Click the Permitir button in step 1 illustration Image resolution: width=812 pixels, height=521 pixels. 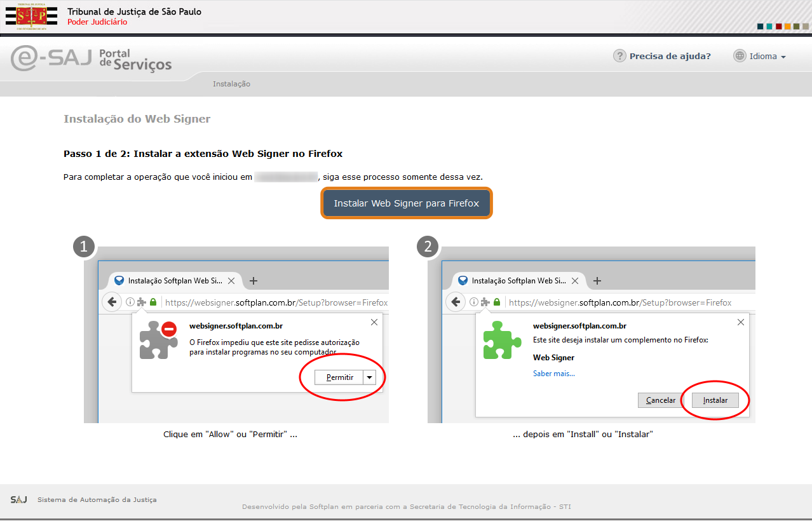coord(339,377)
